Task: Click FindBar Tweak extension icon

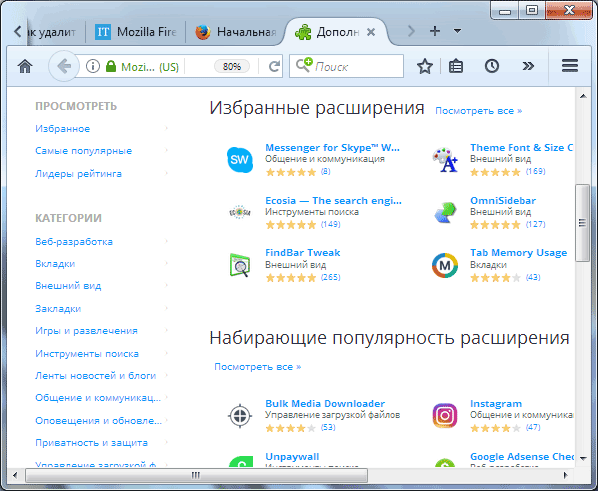Action: (240, 265)
